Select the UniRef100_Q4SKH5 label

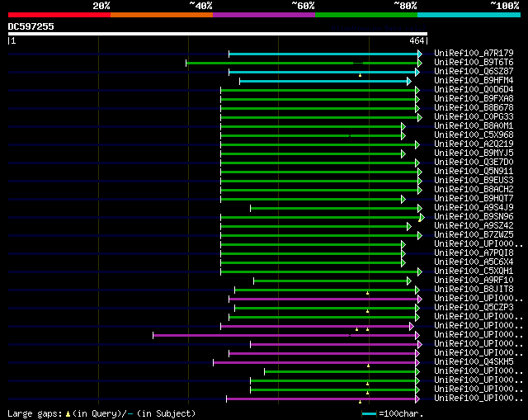474,362
